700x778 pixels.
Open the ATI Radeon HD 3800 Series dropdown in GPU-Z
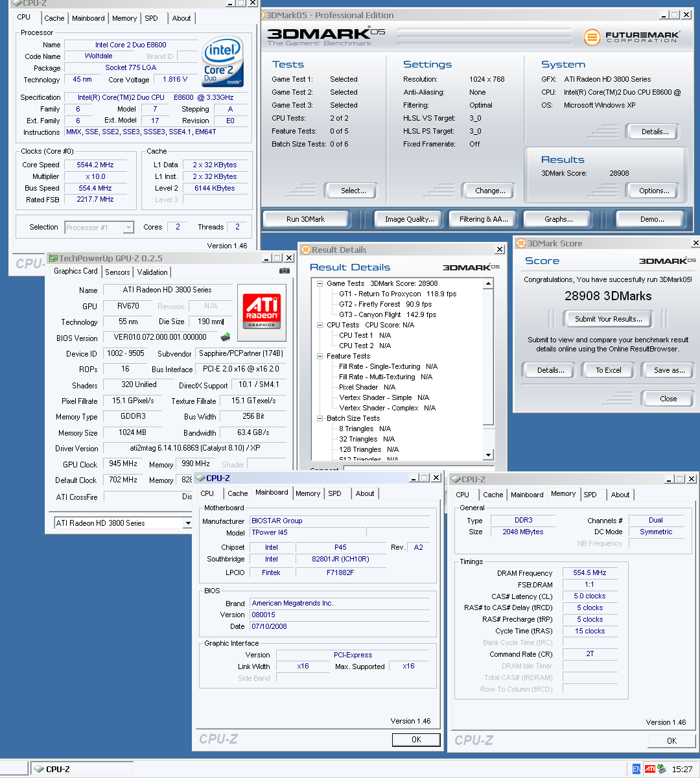point(187,523)
